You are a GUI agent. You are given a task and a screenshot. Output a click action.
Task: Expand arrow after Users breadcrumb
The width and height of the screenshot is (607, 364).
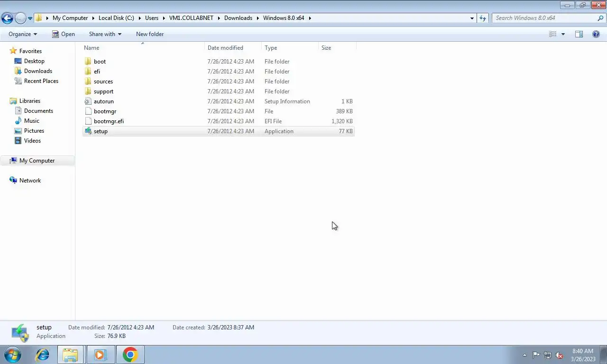pyautogui.click(x=164, y=18)
